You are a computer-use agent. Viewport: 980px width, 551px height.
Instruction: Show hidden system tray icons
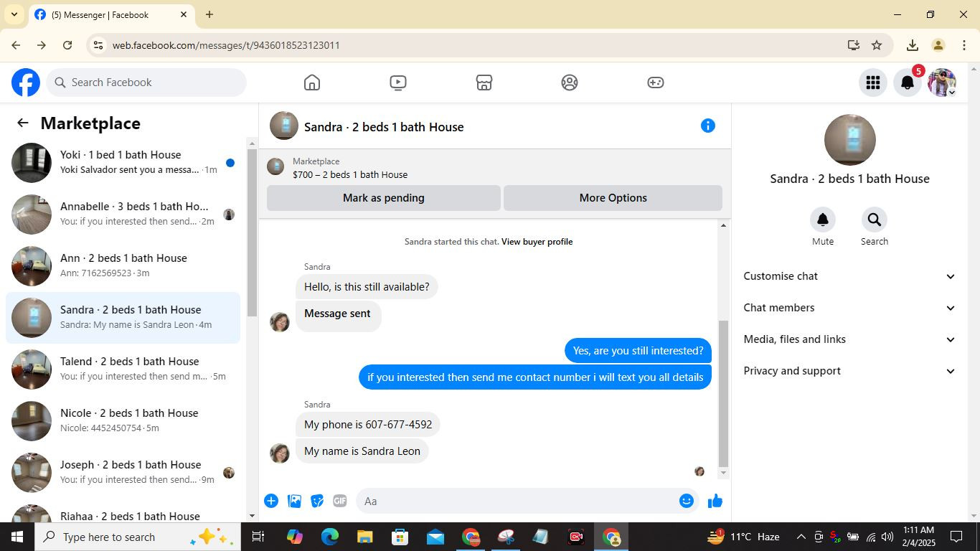pos(801,537)
